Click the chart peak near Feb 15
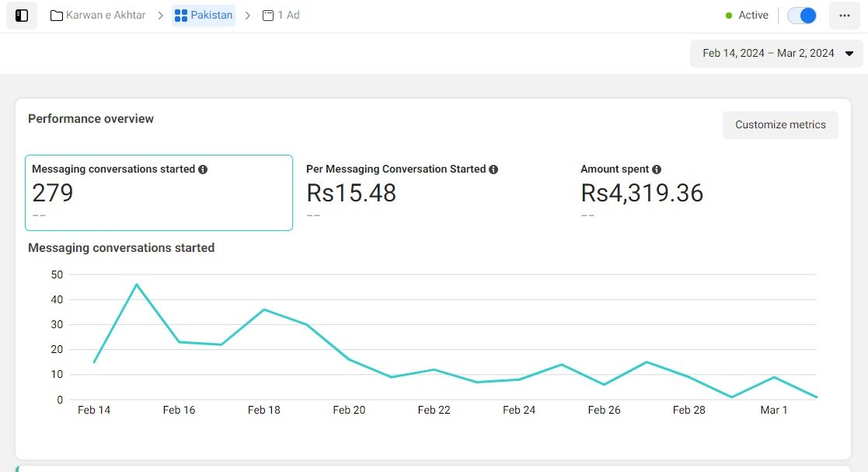 coord(137,285)
